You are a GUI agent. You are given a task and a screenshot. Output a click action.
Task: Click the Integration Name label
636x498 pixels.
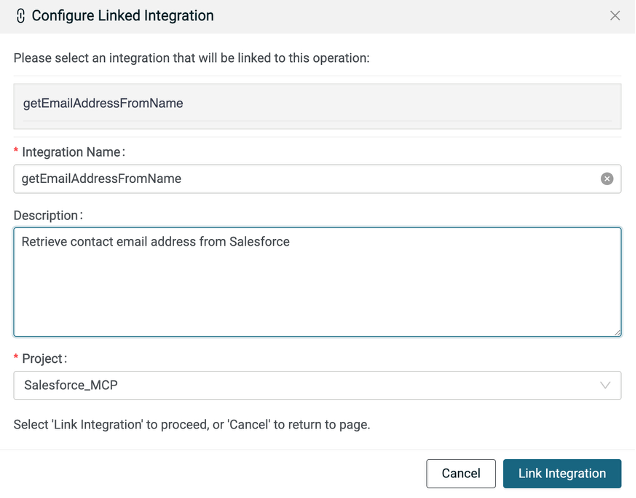tap(73, 151)
